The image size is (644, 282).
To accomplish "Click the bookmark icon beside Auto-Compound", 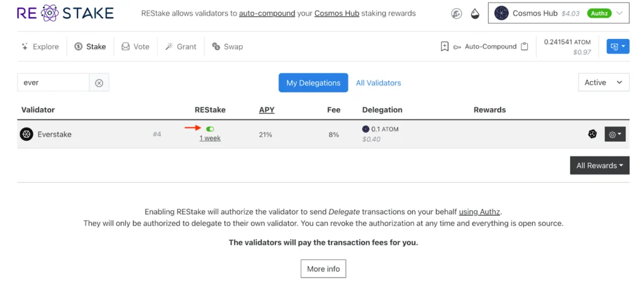I will 445,46.
